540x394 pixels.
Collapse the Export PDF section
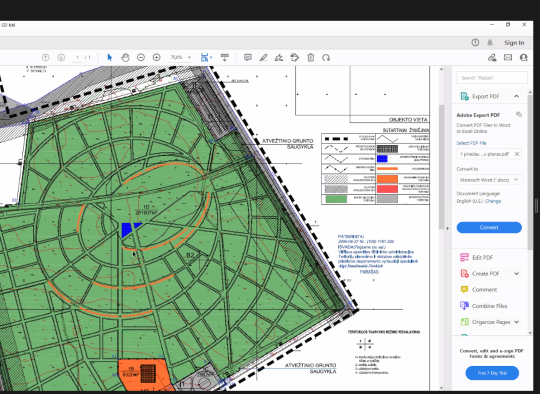[x=516, y=96]
